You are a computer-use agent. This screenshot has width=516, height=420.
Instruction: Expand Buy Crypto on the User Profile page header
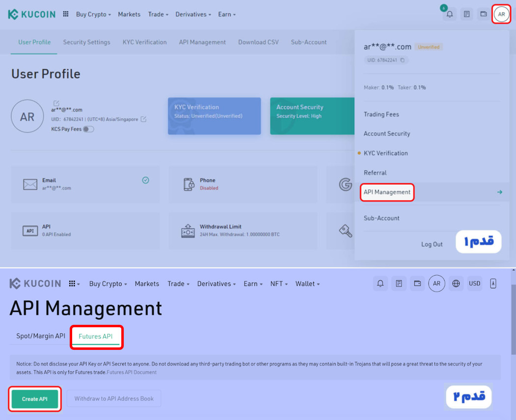pyautogui.click(x=93, y=14)
